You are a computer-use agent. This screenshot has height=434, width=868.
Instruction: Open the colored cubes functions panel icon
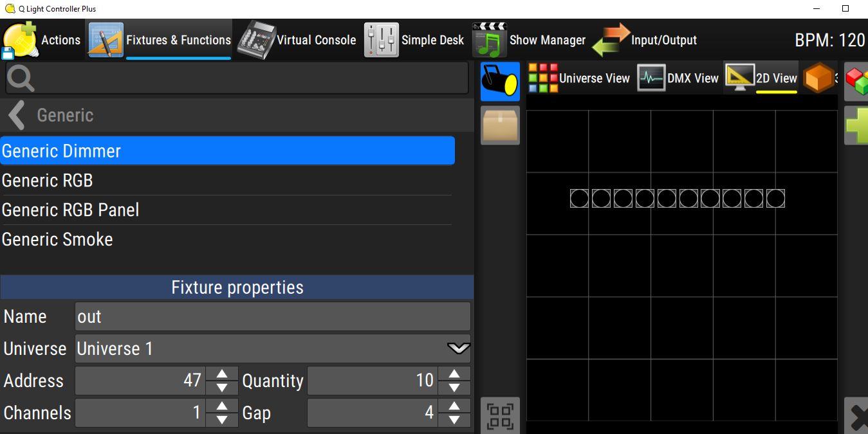pos(856,82)
